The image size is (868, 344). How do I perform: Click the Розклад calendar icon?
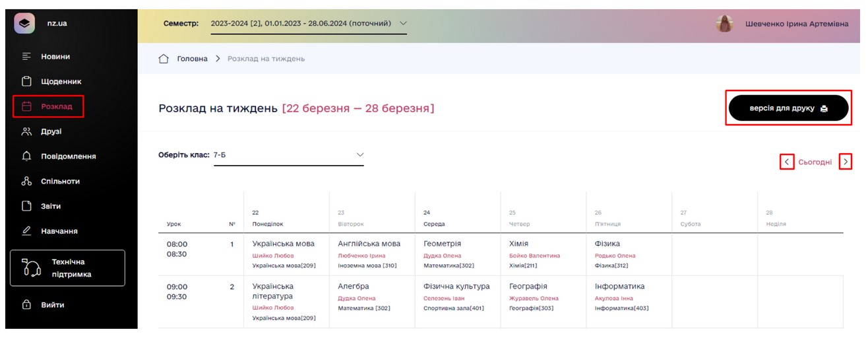27,106
